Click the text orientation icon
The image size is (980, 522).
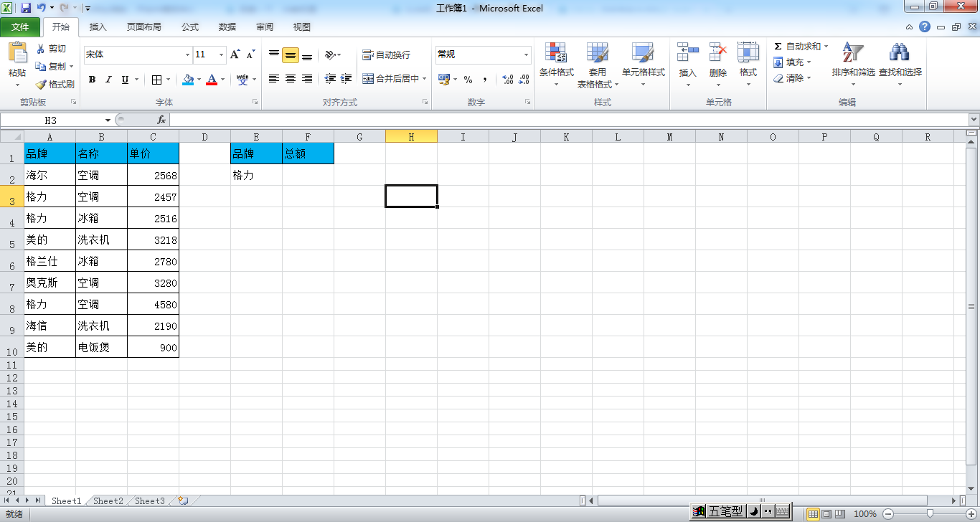[x=330, y=54]
